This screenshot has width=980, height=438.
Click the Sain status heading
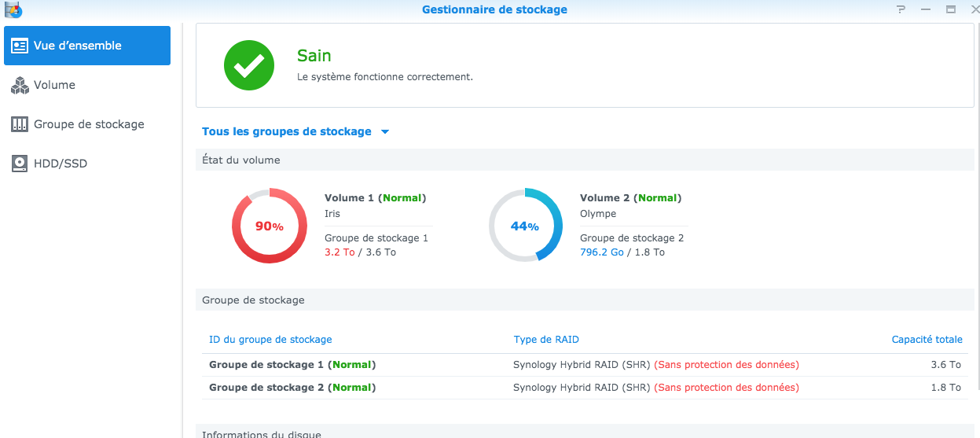(x=314, y=56)
